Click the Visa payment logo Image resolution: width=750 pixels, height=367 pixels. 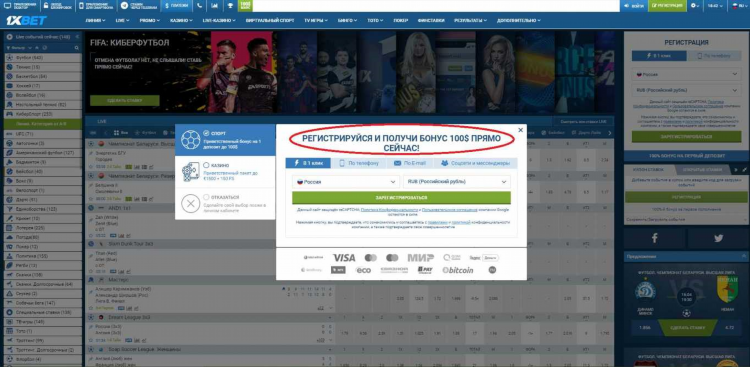[344, 258]
